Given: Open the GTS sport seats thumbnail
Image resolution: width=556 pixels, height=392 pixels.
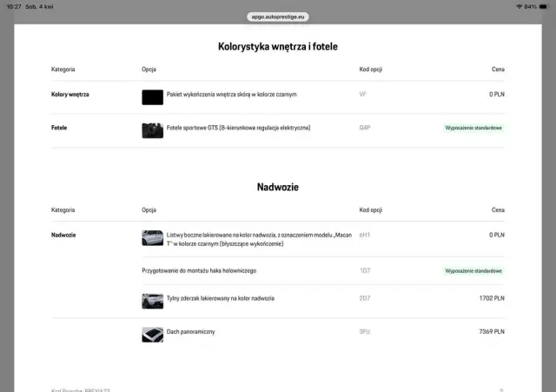Looking at the screenshot, I should (152, 130).
